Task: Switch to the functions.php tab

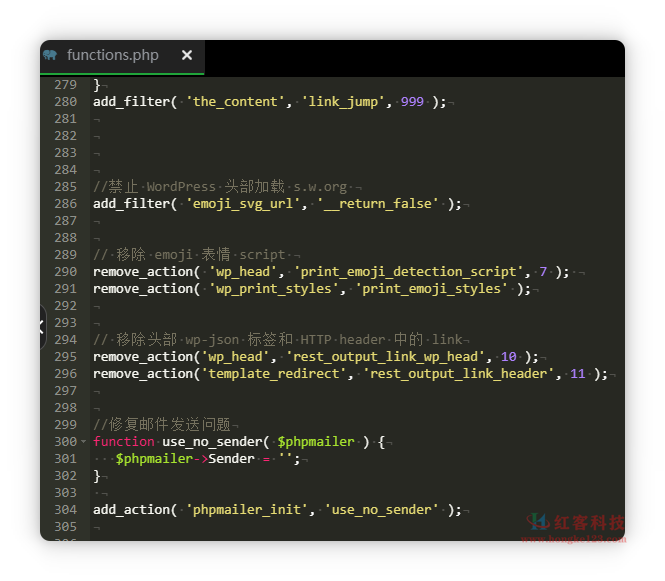Action: (x=112, y=56)
